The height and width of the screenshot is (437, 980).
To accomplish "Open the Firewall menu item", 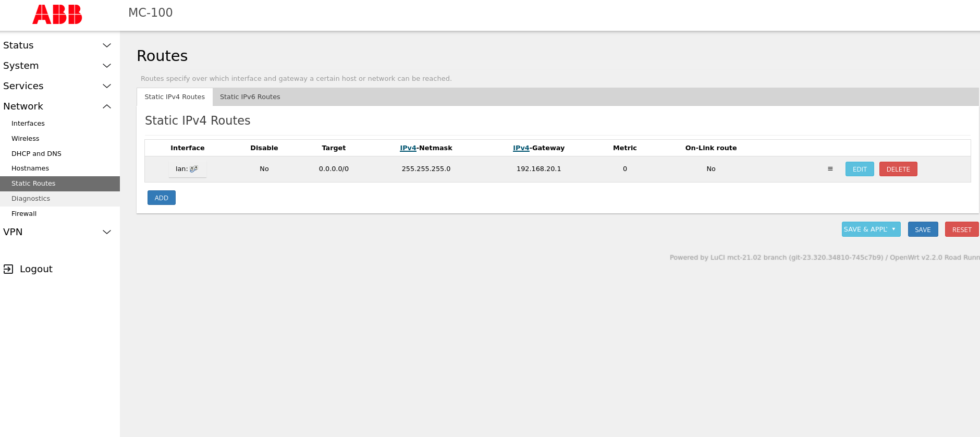I will coord(24,214).
